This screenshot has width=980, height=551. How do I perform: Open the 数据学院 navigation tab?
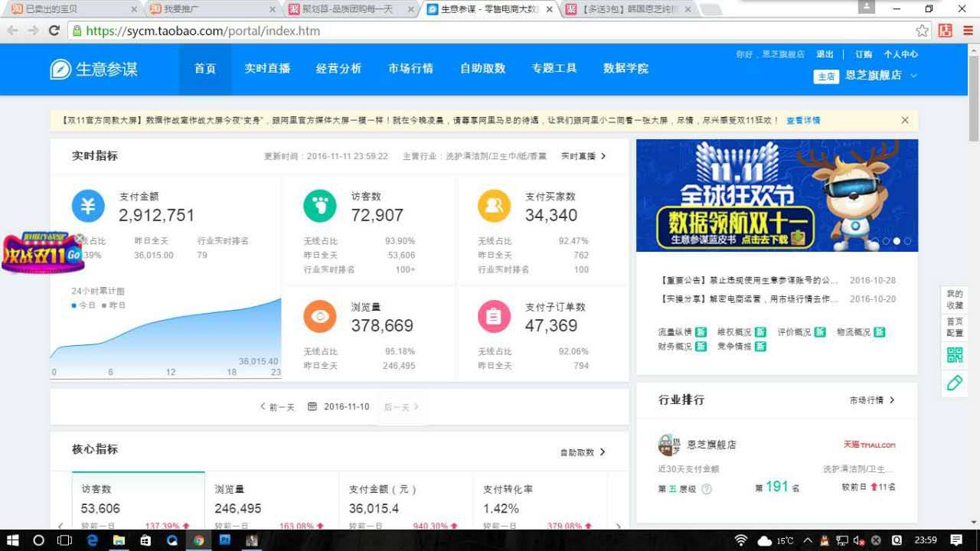click(x=626, y=68)
